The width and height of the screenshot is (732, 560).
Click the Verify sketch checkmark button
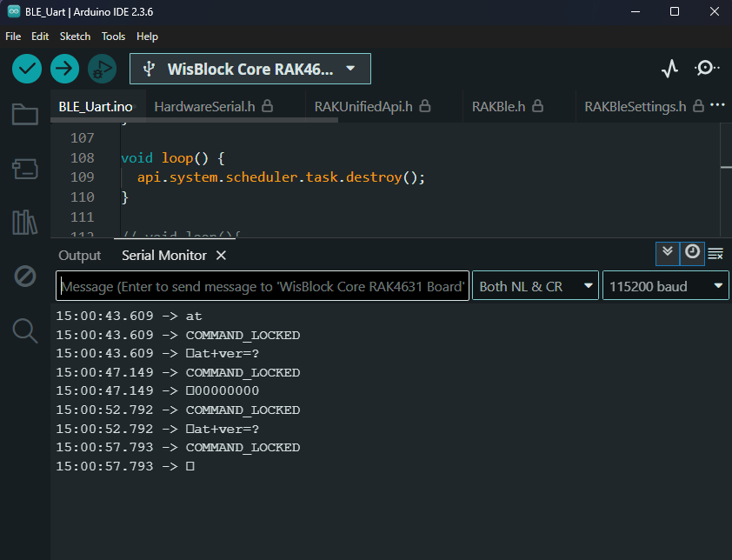pyautogui.click(x=27, y=69)
